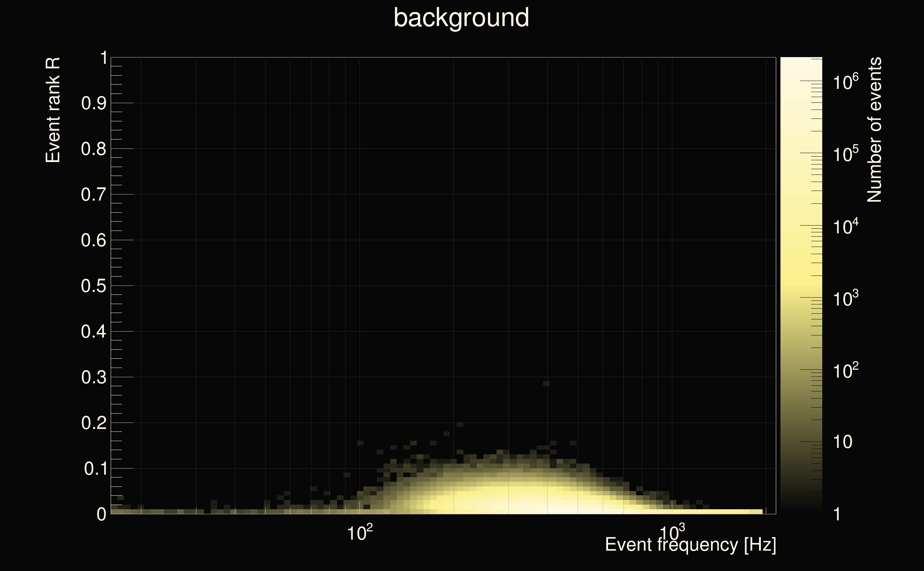Image resolution: width=924 pixels, height=571 pixels.
Task: Click the isolated histogram bin near rank 0.29
Action: [546, 383]
